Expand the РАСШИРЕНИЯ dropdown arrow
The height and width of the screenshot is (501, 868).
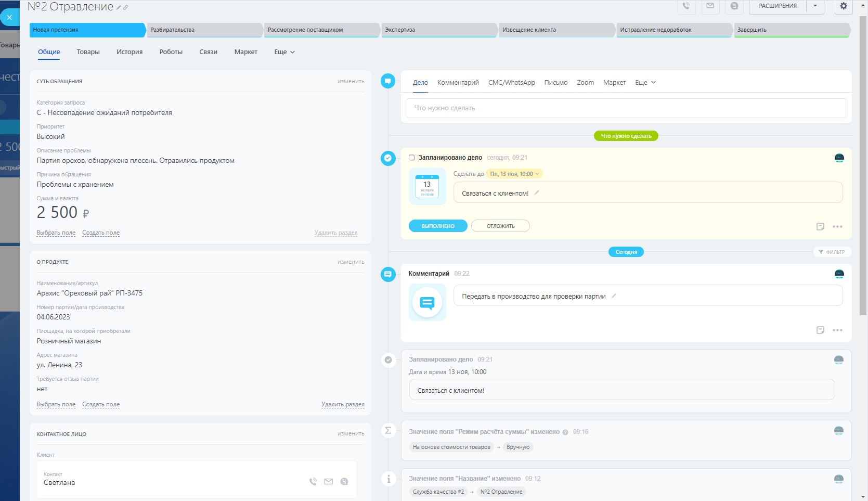815,6
